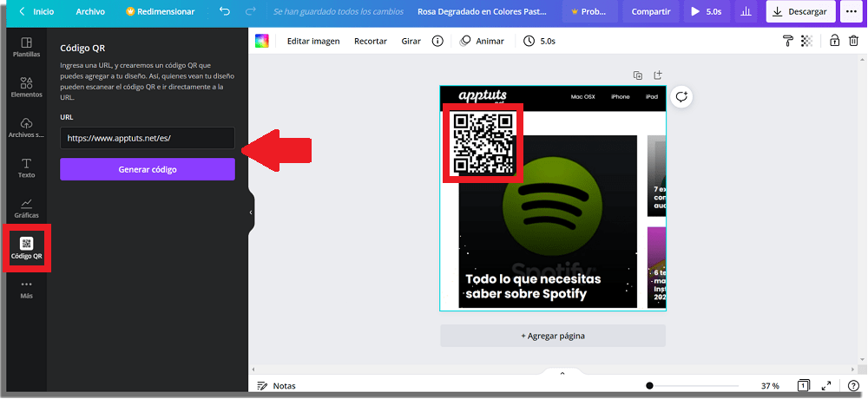868x399 pixels.
Task: Open the info icon in toolbar
Action: pos(437,41)
